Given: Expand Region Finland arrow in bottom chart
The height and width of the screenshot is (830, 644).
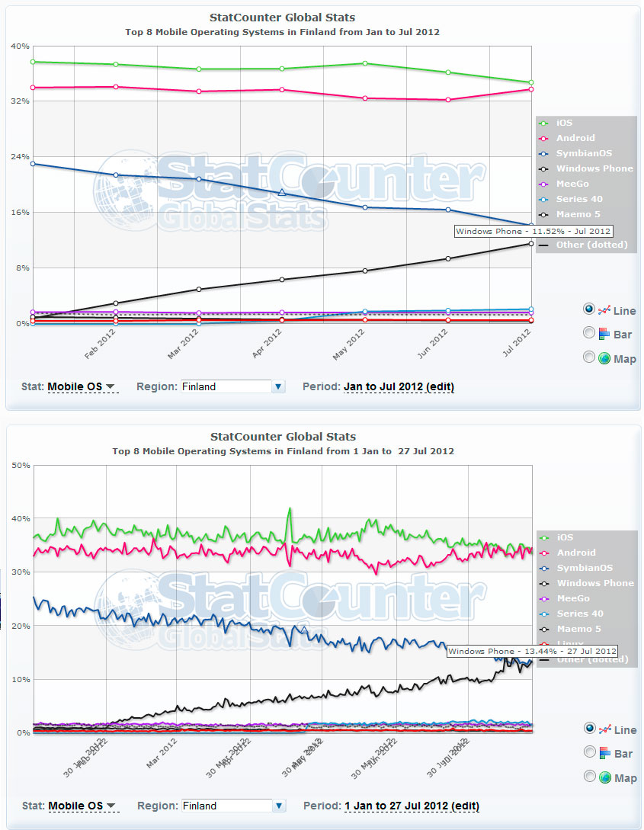Looking at the screenshot, I should [x=279, y=806].
